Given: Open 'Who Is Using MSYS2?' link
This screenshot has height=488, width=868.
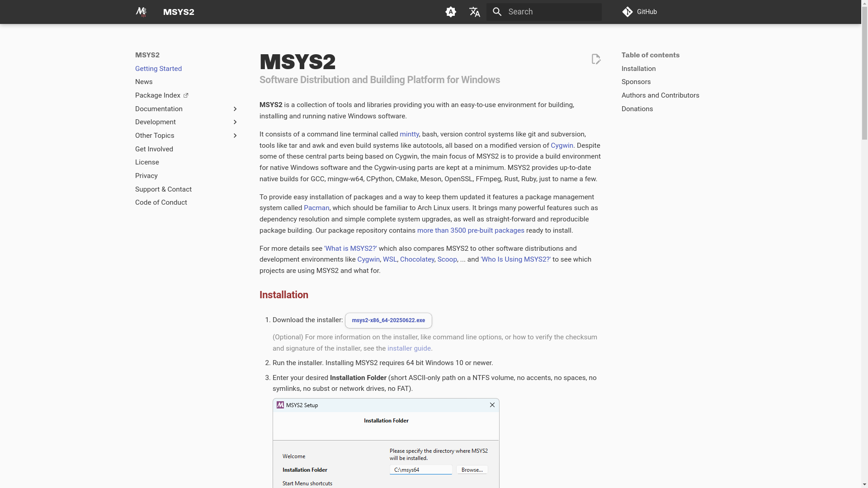Looking at the screenshot, I should tap(516, 259).
